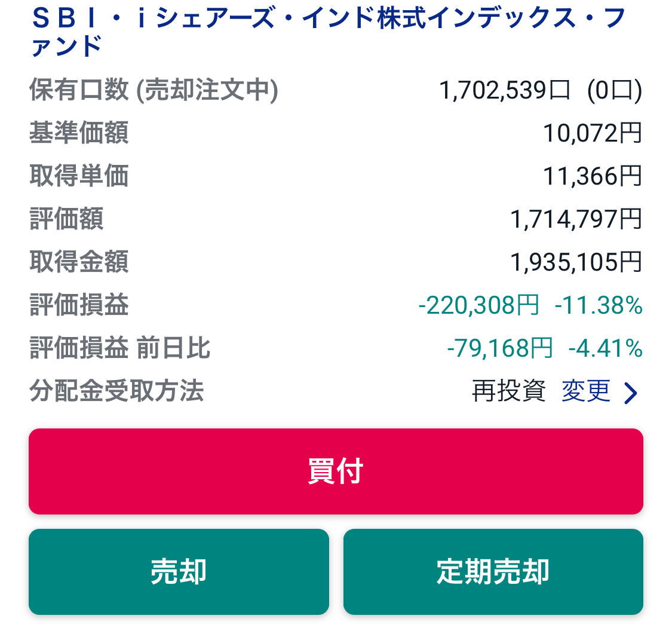Select the 分配金受取方法 label

pyautogui.click(x=116, y=391)
